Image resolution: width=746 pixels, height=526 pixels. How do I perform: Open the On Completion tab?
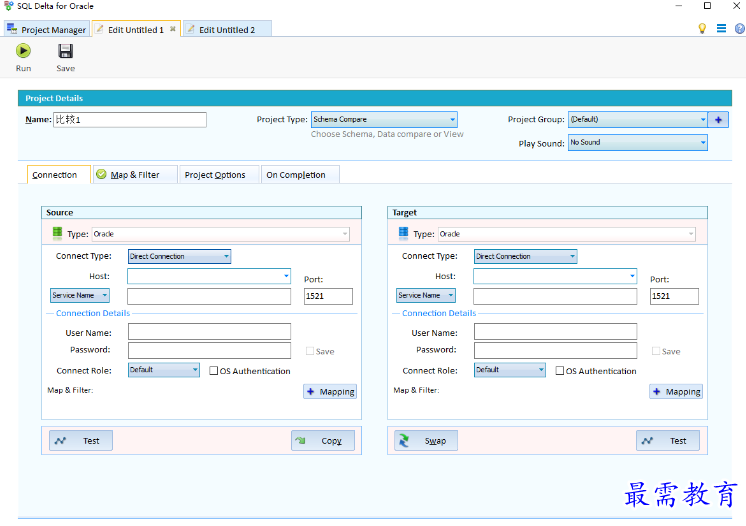click(x=300, y=175)
